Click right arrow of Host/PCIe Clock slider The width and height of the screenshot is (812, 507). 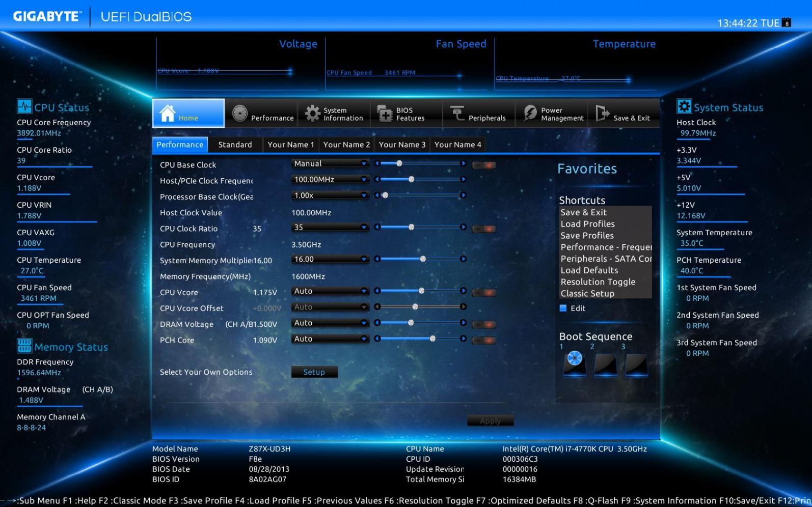463,179
